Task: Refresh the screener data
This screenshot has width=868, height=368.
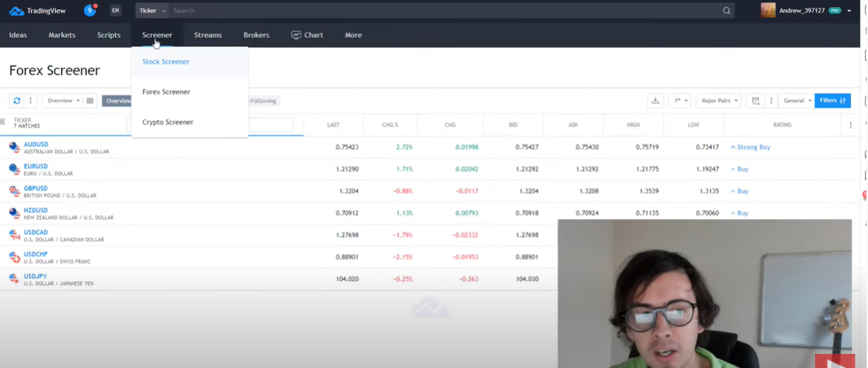Action: (17, 101)
